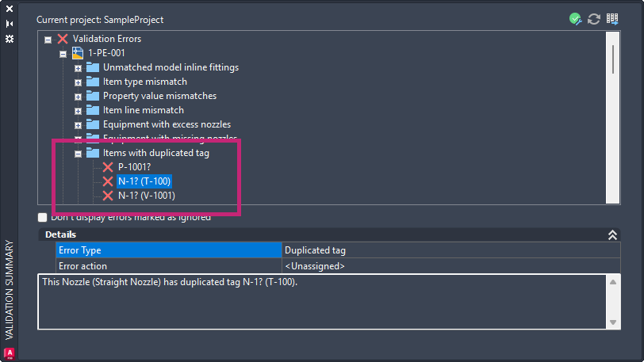Click the 1-PE-001 drawing icon

coord(78,53)
